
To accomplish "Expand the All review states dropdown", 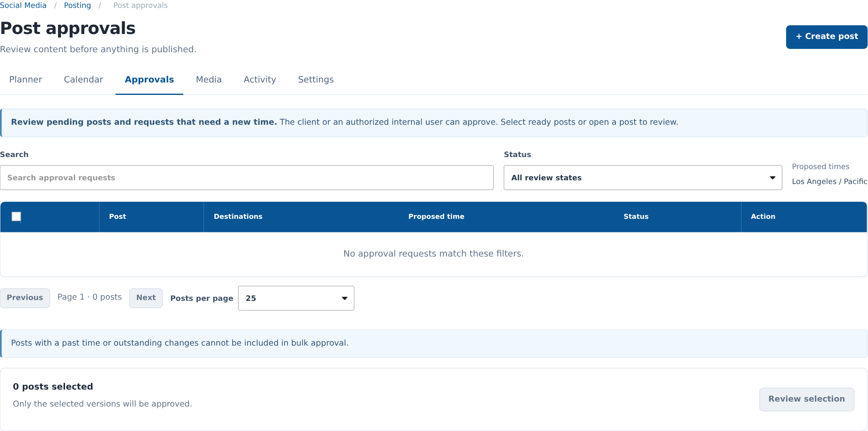I will coord(643,178).
